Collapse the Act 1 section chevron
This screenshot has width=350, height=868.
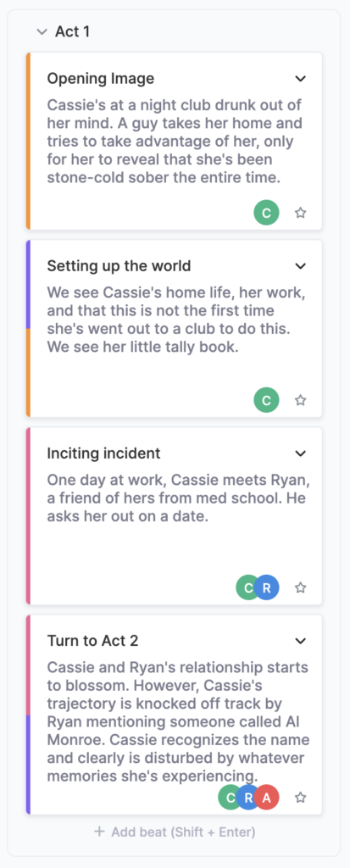tap(42, 32)
